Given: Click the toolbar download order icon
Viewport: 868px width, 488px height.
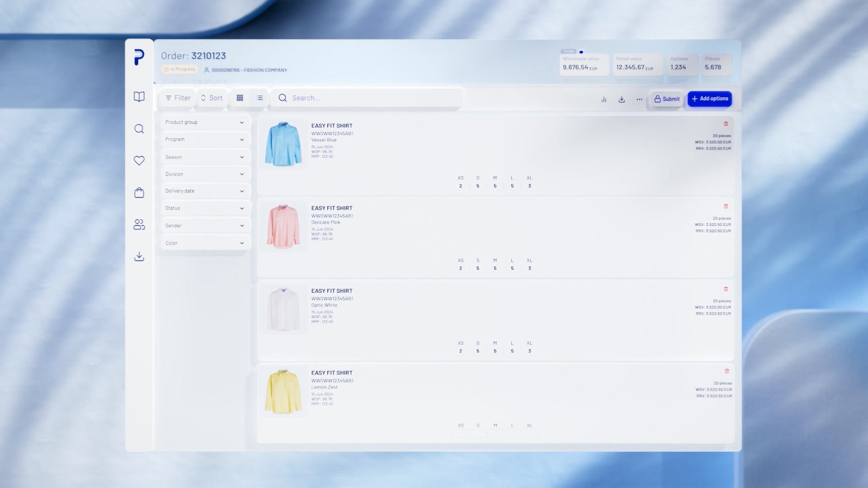Looking at the screenshot, I should pyautogui.click(x=622, y=99).
